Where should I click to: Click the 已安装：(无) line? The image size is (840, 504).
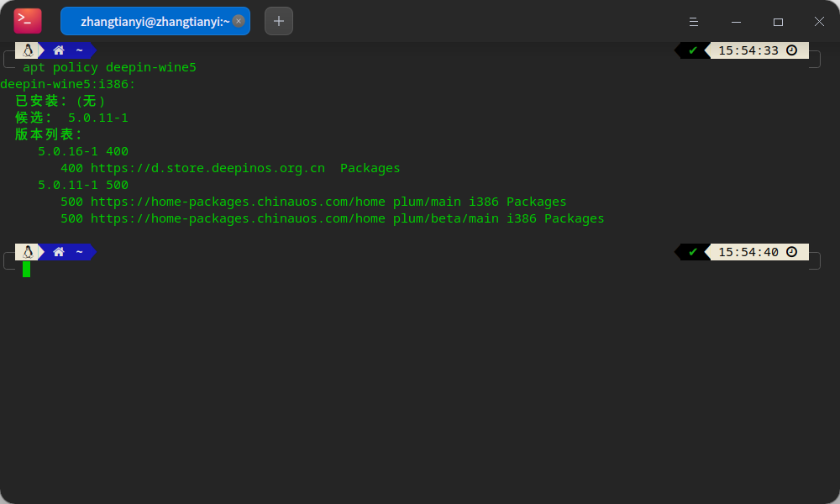60,101
